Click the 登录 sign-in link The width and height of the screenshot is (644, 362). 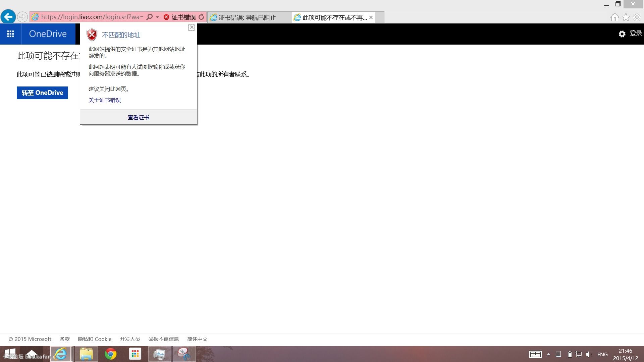tap(636, 34)
